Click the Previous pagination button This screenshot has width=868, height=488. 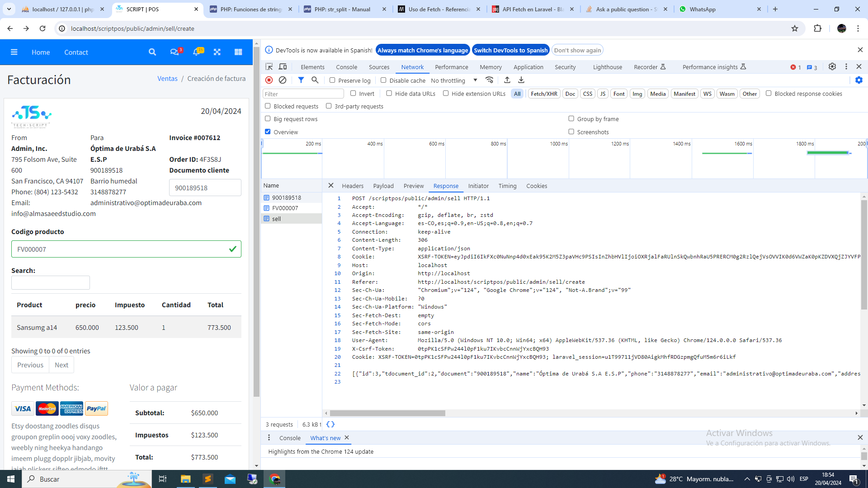pos(30,365)
